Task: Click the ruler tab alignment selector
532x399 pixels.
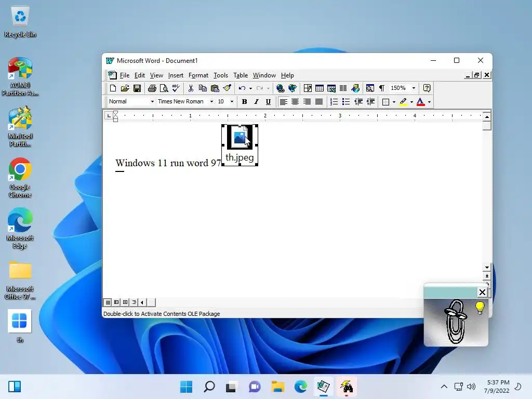Action: coord(109,116)
